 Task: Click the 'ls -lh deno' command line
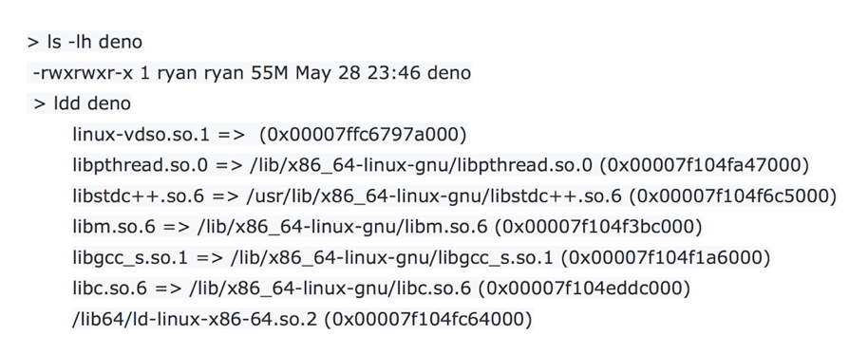point(85,42)
